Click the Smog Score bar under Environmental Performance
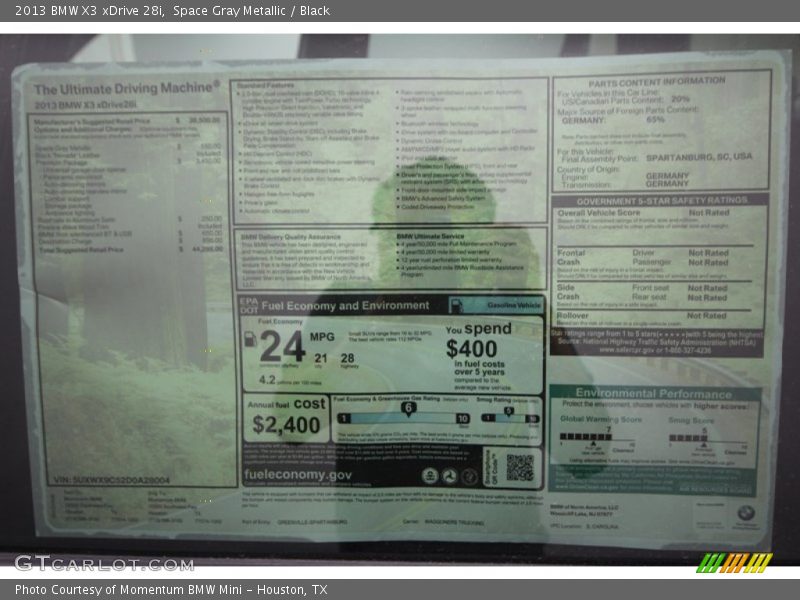Viewport: 800px width, 600px height. pyautogui.click(x=688, y=438)
